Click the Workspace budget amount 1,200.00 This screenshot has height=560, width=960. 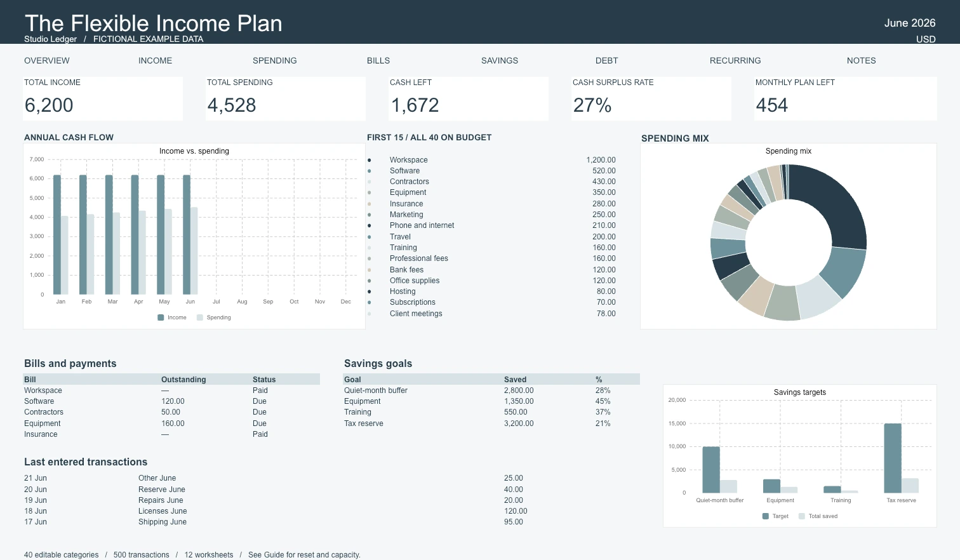tap(601, 160)
